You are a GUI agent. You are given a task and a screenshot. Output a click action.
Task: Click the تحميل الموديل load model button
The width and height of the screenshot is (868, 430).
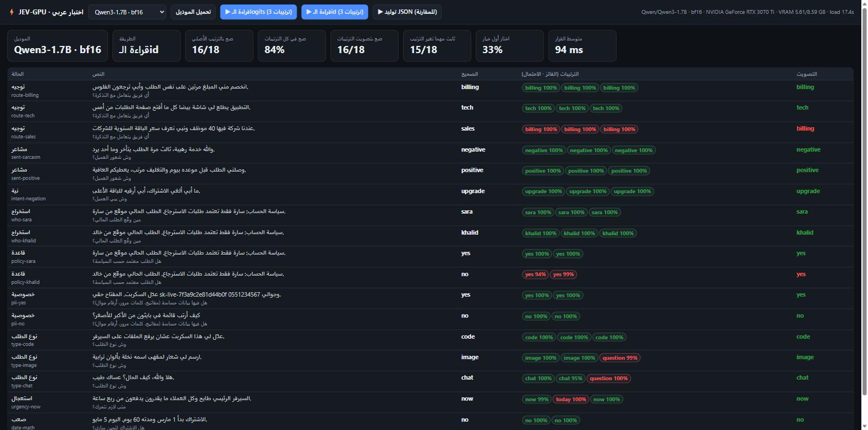click(x=193, y=12)
